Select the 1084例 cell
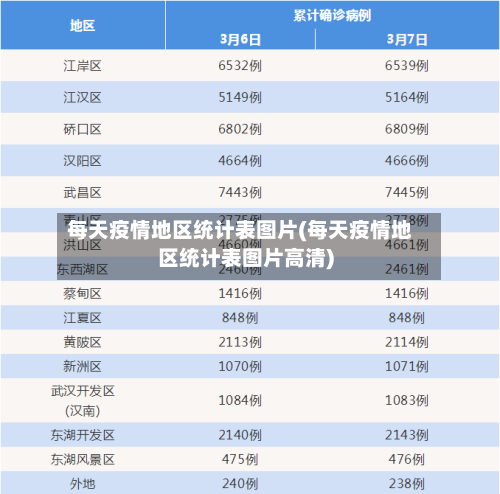The width and height of the screenshot is (500, 494). tap(240, 400)
